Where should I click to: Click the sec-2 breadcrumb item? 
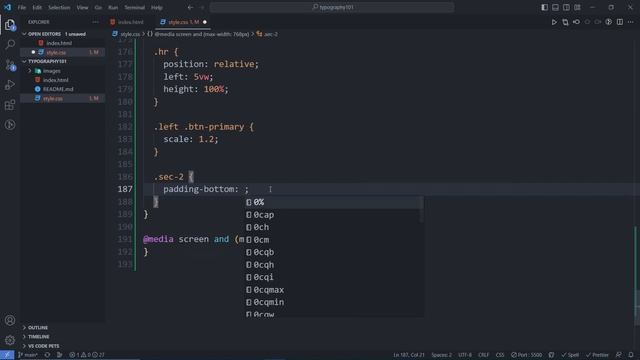coord(268,34)
